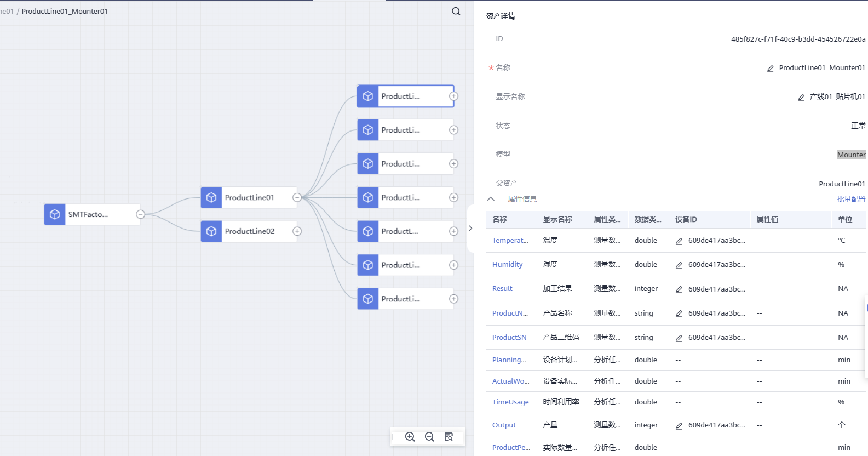Open the Planning... property link
This screenshot has width=868, height=456.
[509, 360]
